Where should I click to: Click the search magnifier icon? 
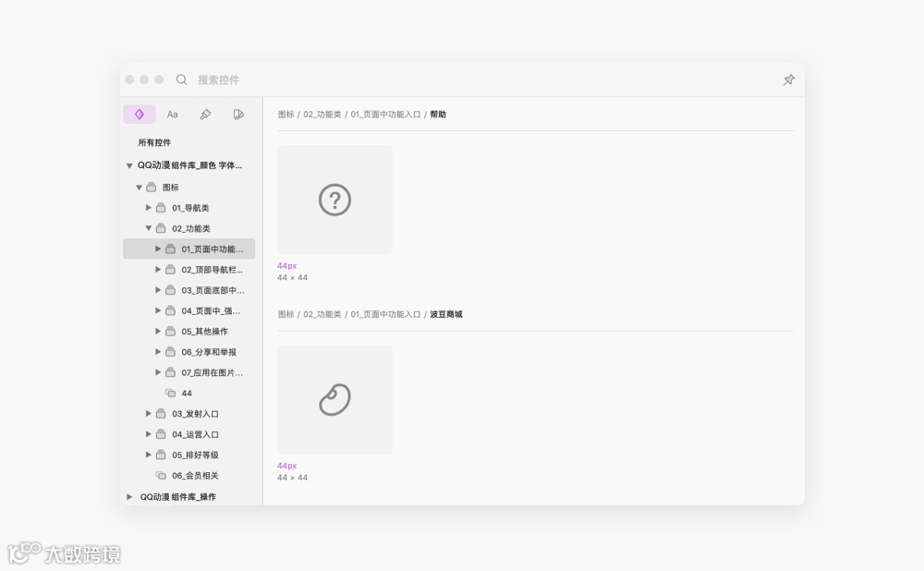pos(181,79)
